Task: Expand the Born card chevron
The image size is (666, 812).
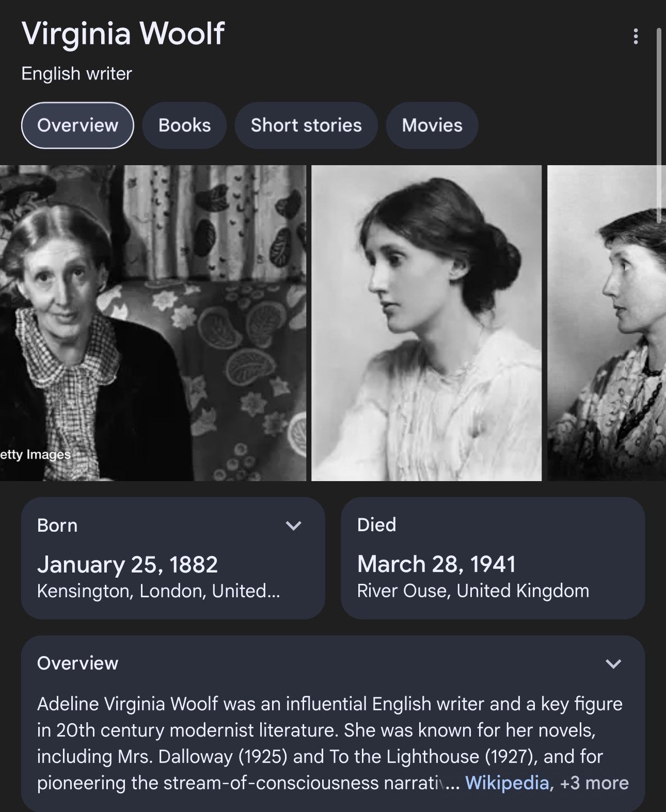Action: pyautogui.click(x=293, y=526)
